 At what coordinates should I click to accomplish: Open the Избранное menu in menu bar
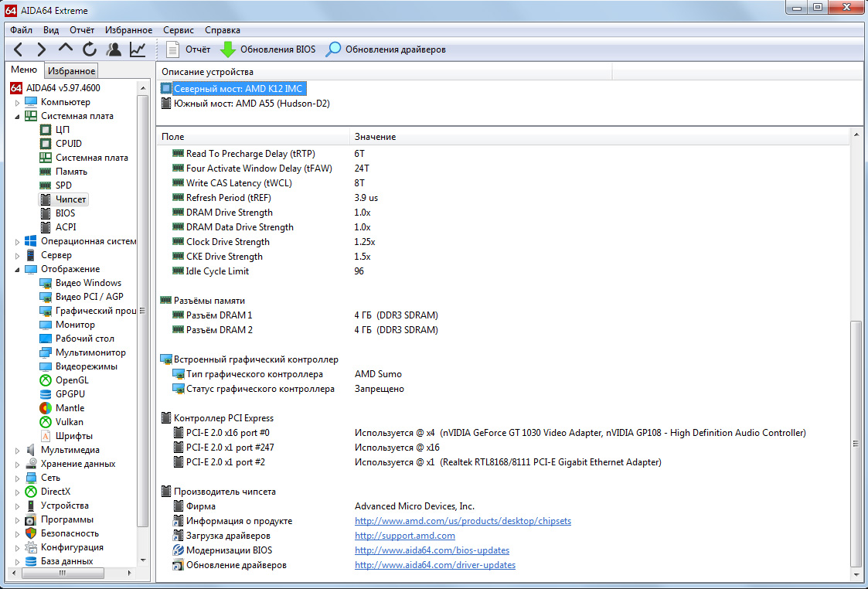tap(128, 30)
